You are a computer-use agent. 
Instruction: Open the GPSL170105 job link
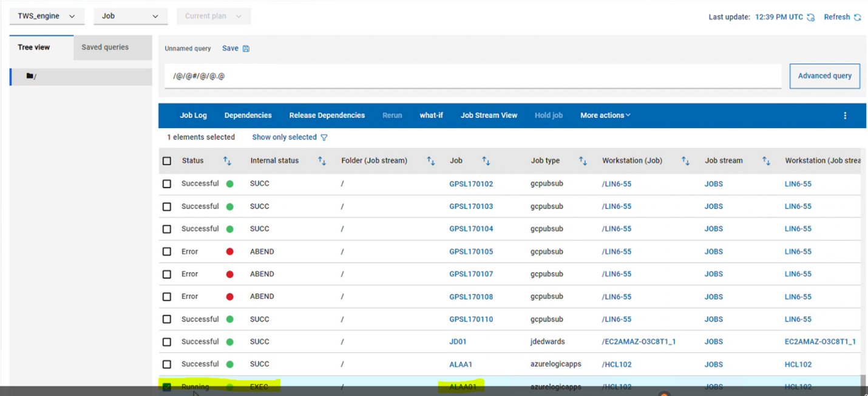point(471,251)
